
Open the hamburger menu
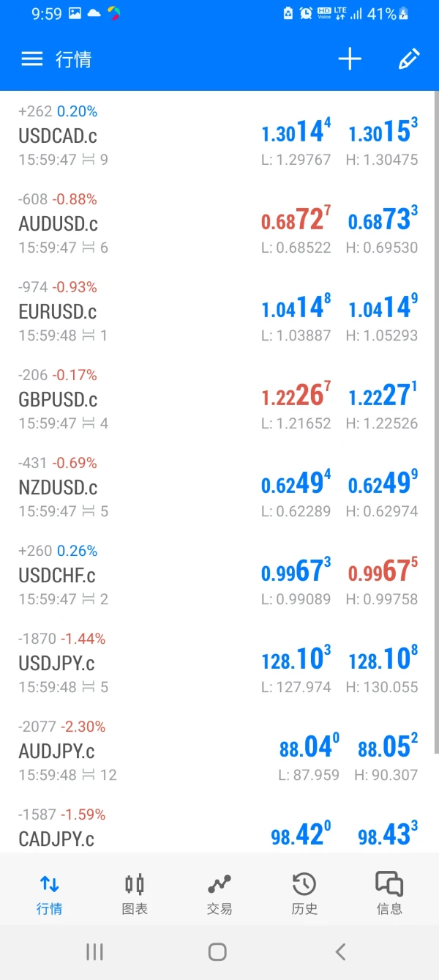[x=31, y=59]
